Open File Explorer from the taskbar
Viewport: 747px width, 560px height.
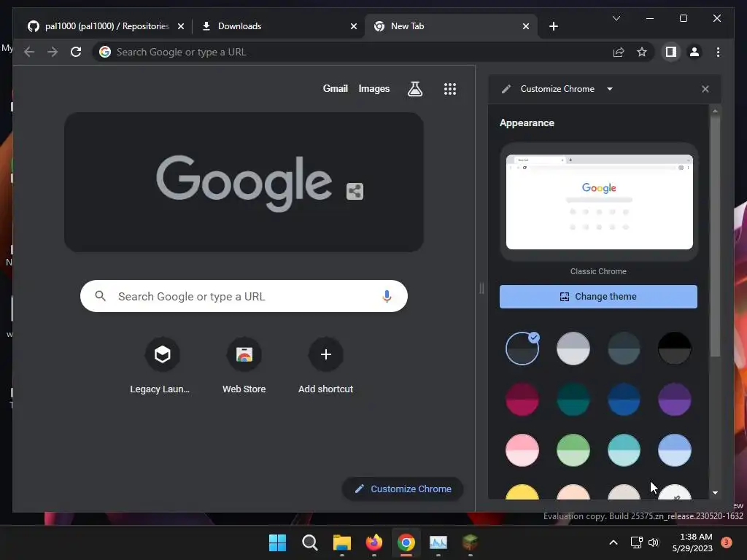(342, 542)
